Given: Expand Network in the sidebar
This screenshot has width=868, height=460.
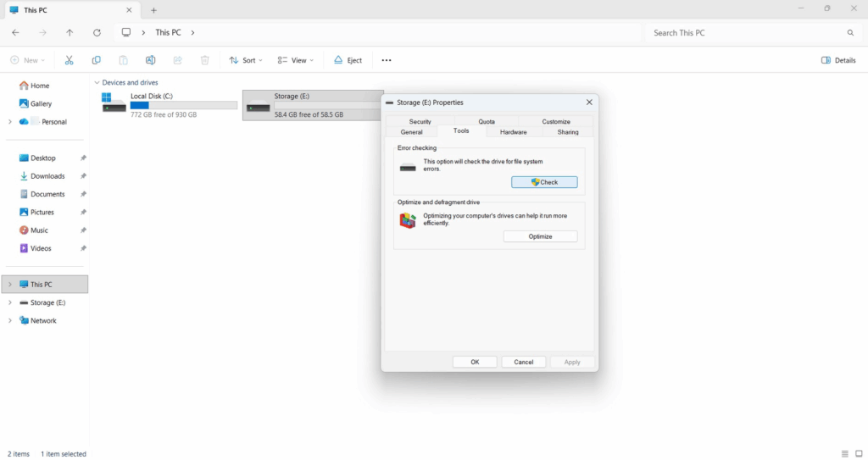Looking at the screenshot, I should pyautogui.click(x=9, y=320).
